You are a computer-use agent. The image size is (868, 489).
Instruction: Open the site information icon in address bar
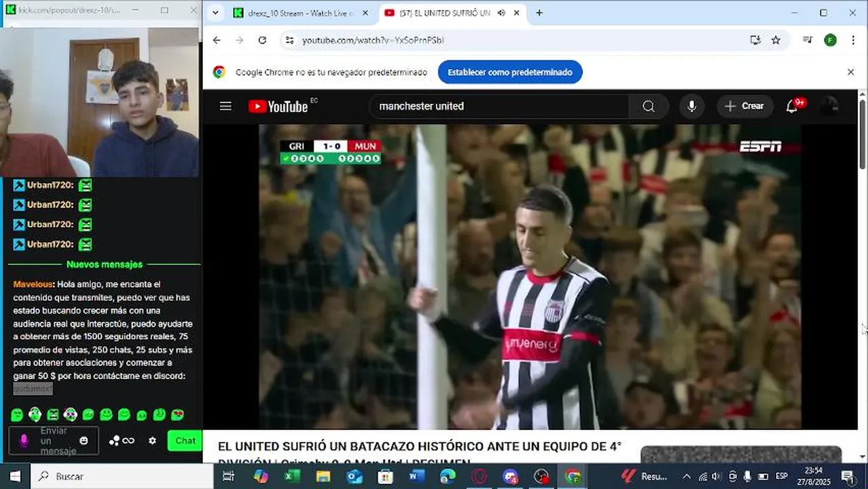pos(289,40)
